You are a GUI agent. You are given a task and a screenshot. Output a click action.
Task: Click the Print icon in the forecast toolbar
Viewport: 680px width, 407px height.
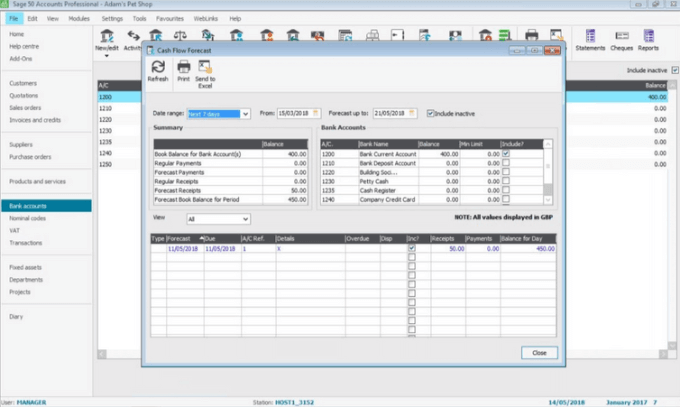pyautogui.click(x=184, y=70)
